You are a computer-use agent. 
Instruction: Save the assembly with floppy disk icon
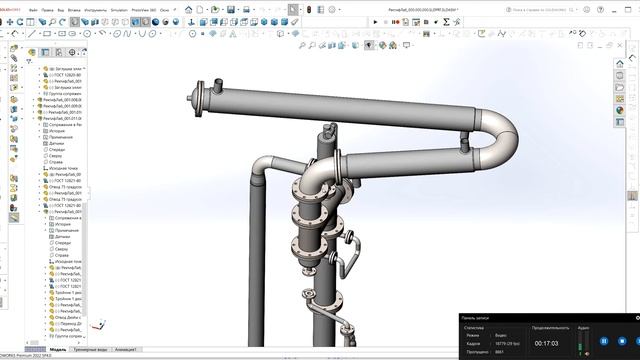pyautogui.click(x=231, y=9)
